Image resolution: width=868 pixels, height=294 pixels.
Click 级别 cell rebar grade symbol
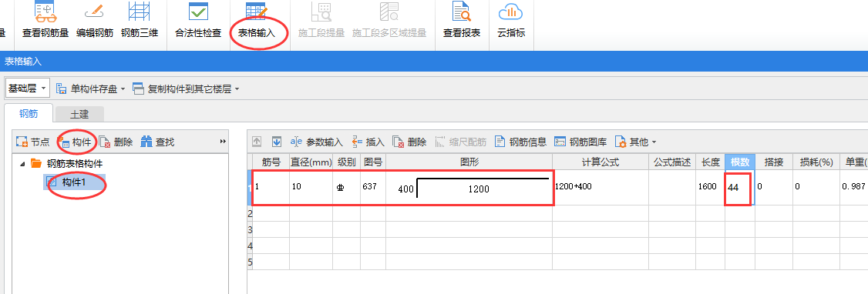coord(347,187)
